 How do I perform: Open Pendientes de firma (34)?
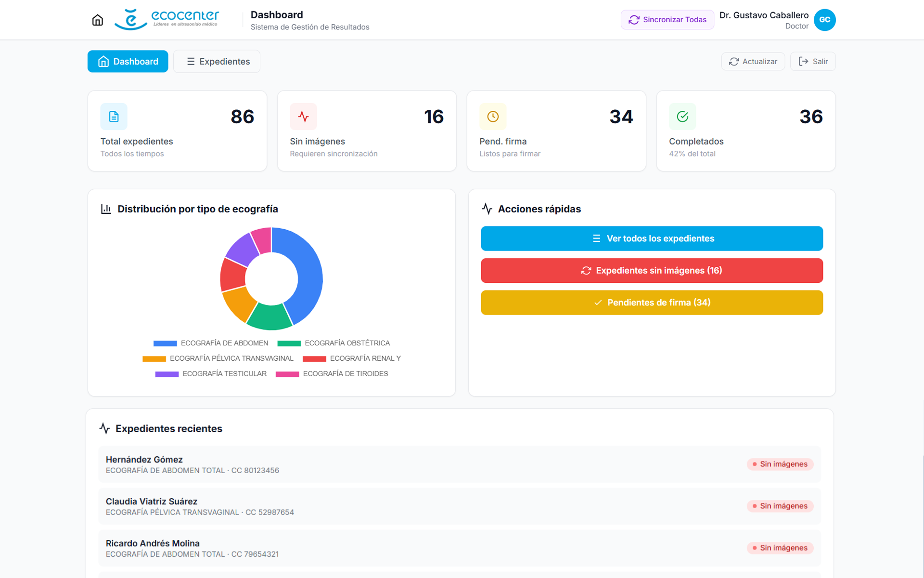(652, 302)
